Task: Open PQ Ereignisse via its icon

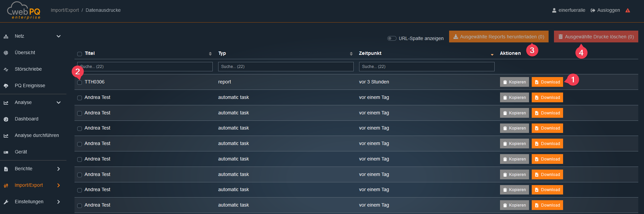Action: (6, 86)
